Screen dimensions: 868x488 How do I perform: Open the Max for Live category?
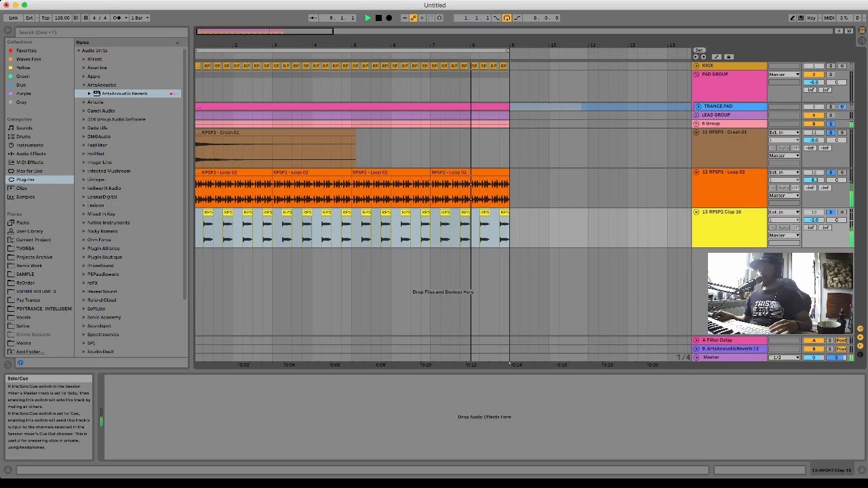29,171
